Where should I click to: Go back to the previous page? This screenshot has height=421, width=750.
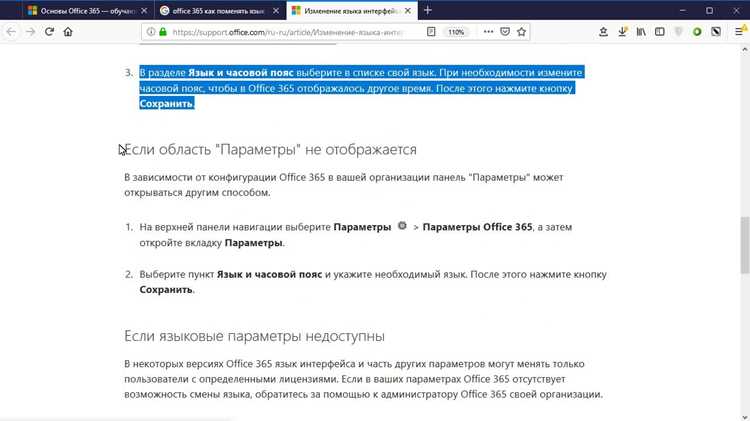tap(11, 32)
